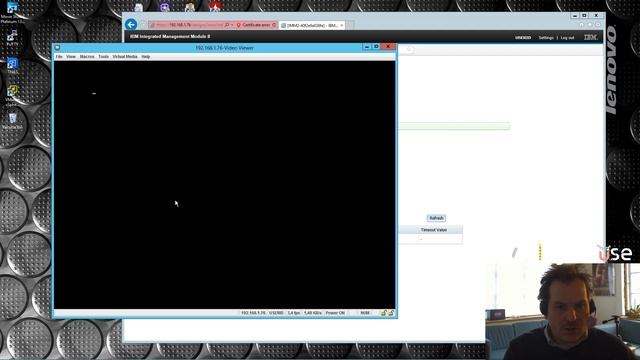Open the View menu in Video Viewer
Viewport: 640px width, 360px height.
(x=71, y=57)
